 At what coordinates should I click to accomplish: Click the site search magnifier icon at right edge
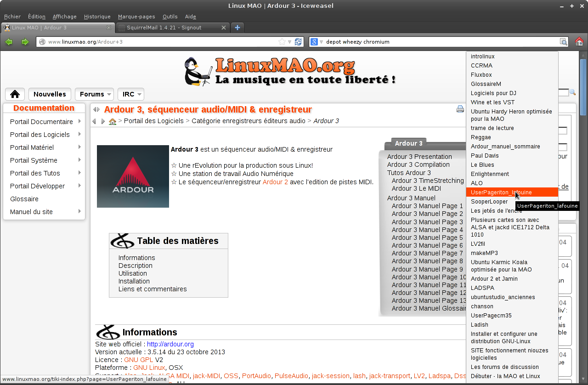coord(572,93)
